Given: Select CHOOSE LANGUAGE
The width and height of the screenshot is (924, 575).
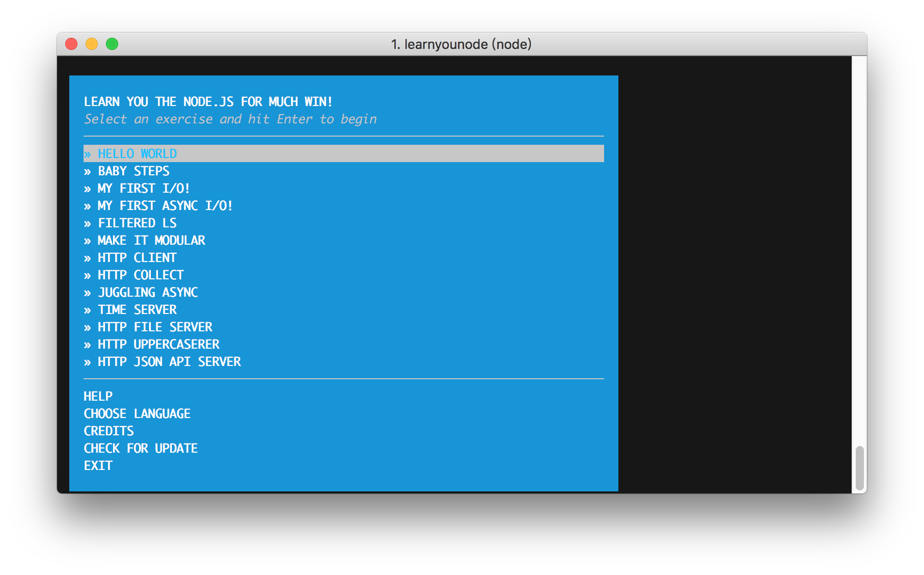Looking at the screenshot, I should click(x=137, y=413).
